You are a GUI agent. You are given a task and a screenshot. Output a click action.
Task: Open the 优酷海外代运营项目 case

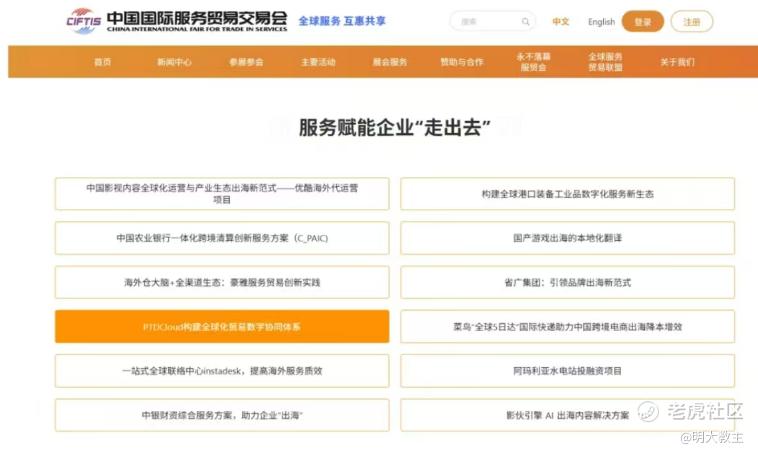coord(222,194)
